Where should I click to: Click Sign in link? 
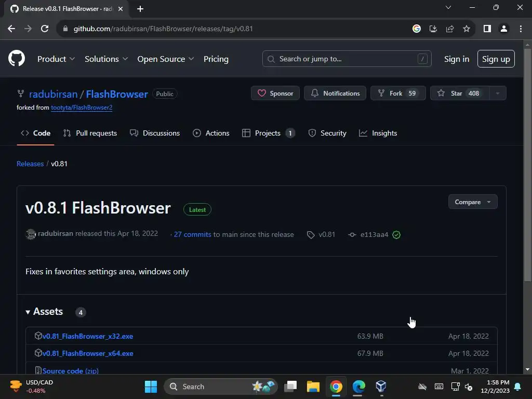456,59
